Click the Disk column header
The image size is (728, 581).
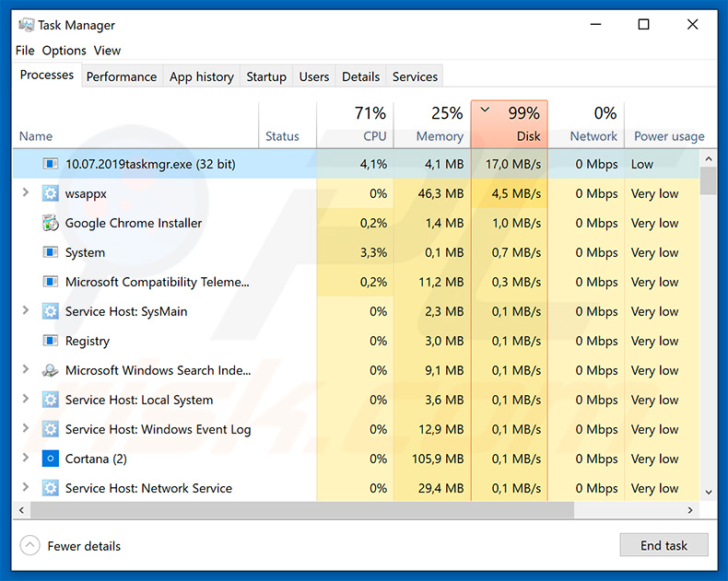[x=510, y=124]
